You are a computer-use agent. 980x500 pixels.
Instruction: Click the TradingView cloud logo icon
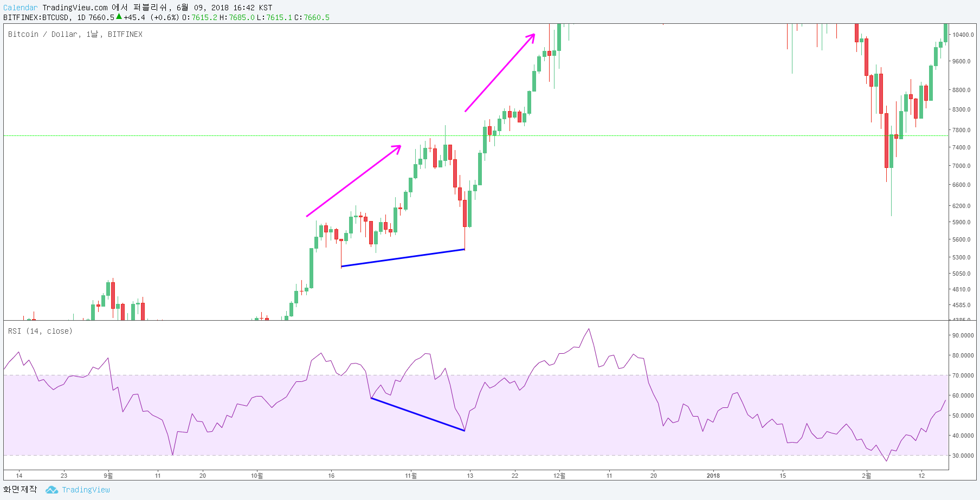pos(51,490)
